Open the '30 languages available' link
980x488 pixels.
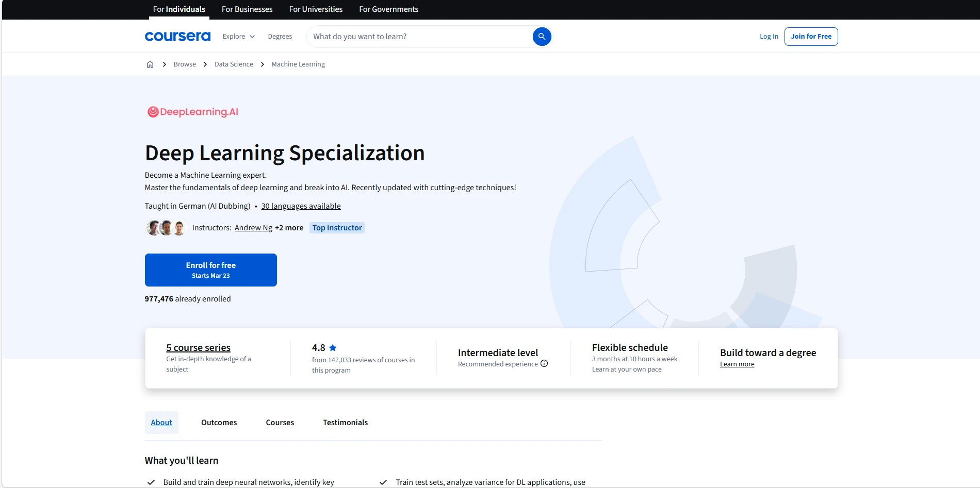(x=301, y=206)
